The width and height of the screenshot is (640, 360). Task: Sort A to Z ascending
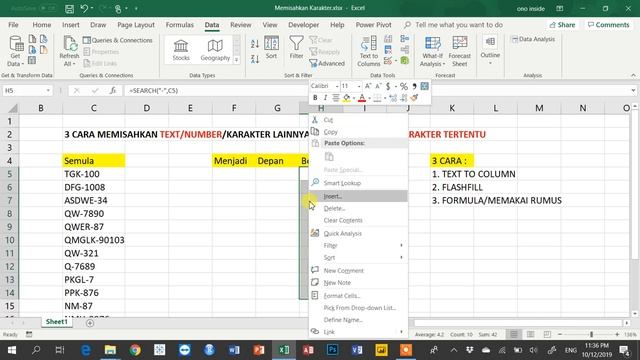(255, 44)
